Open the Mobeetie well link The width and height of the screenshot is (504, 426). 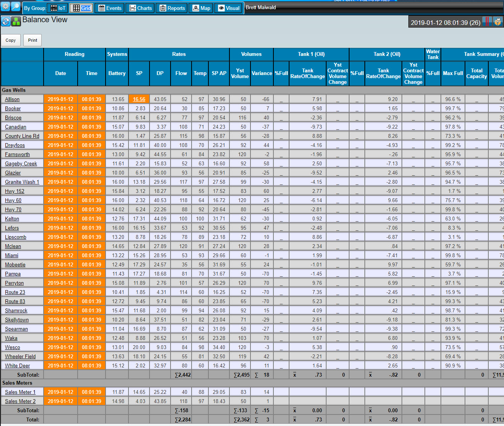[15, 264]
